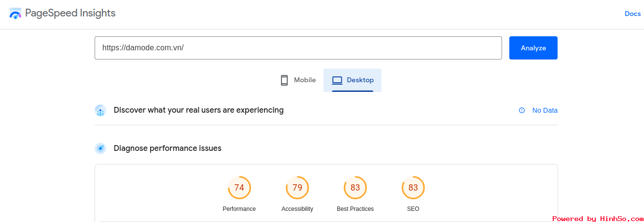
Task: Focus the URL input with damode.com.vn
Action: 298,48
